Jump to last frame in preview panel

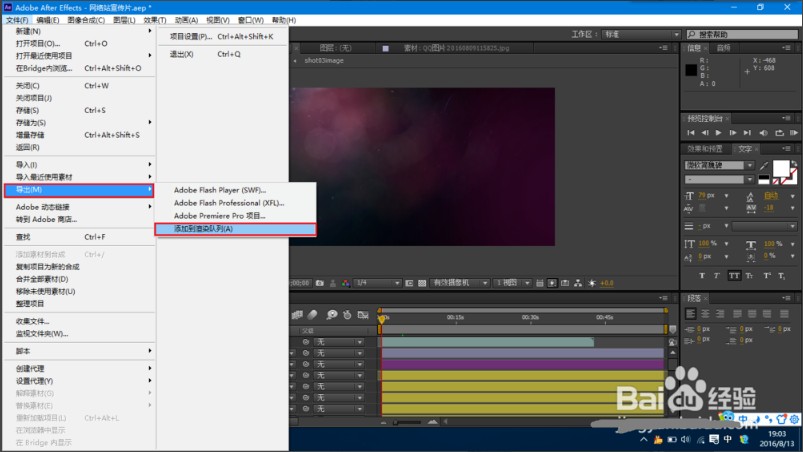click(x=747, y=133)
